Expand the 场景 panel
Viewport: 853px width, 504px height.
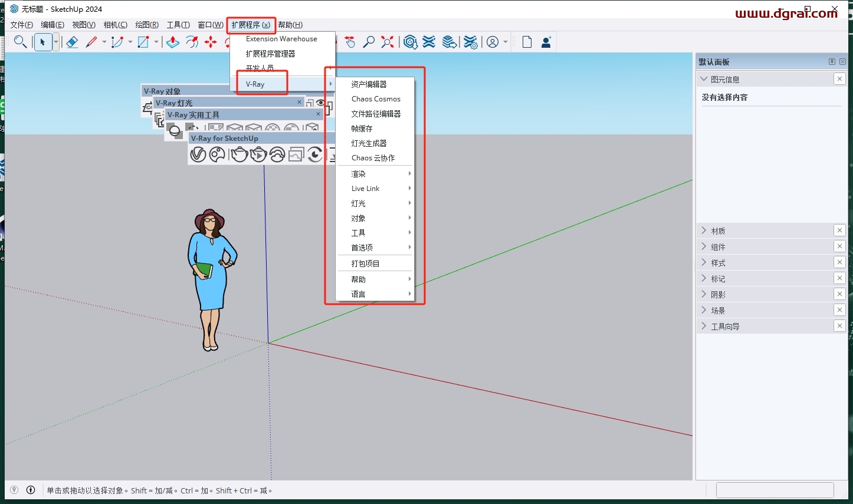point(703,310)
